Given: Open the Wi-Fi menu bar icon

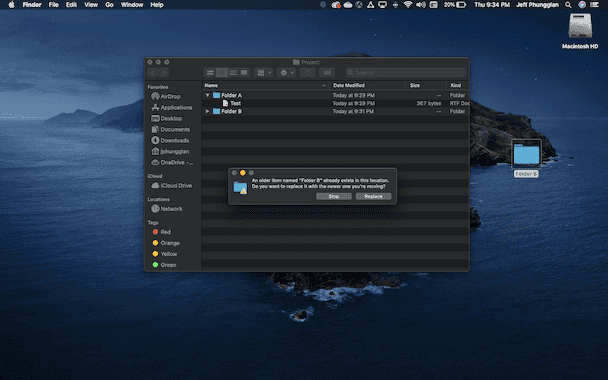Looking at the screenshot, I should (408, 5).
